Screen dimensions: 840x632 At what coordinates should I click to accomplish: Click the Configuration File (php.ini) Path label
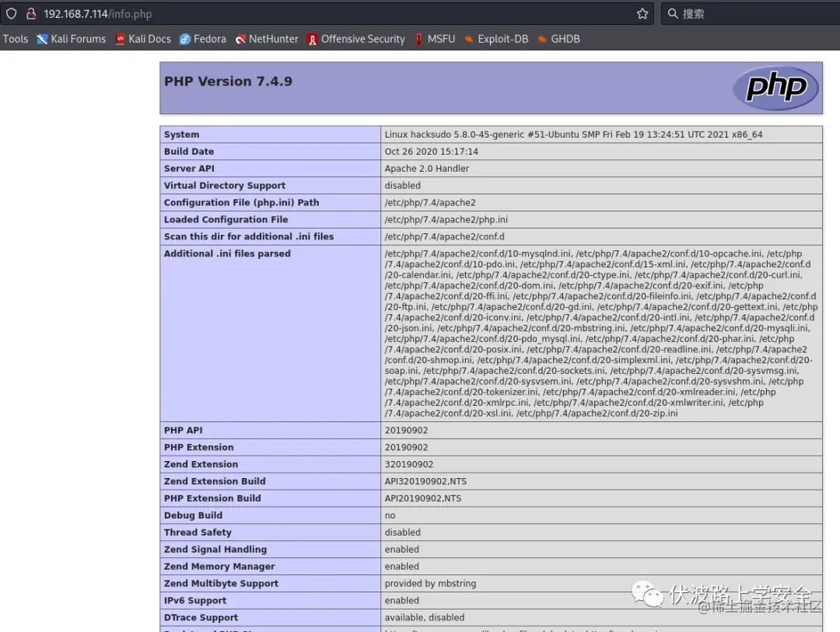(241, 202)
